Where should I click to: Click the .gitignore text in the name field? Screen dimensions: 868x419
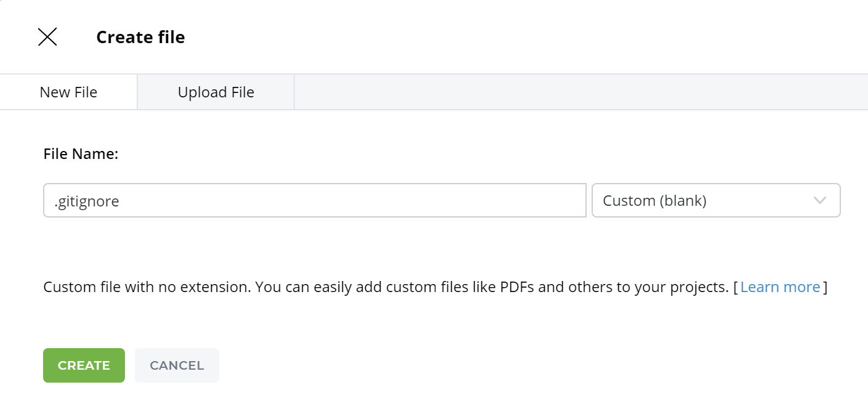pos(86,201)
